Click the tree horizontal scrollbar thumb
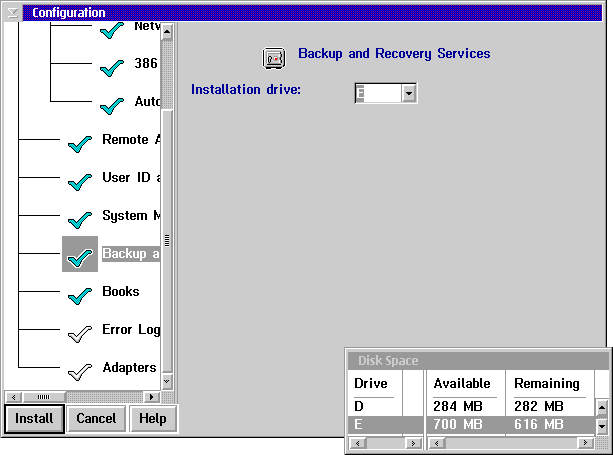613x455 pixels. [44, 397]
